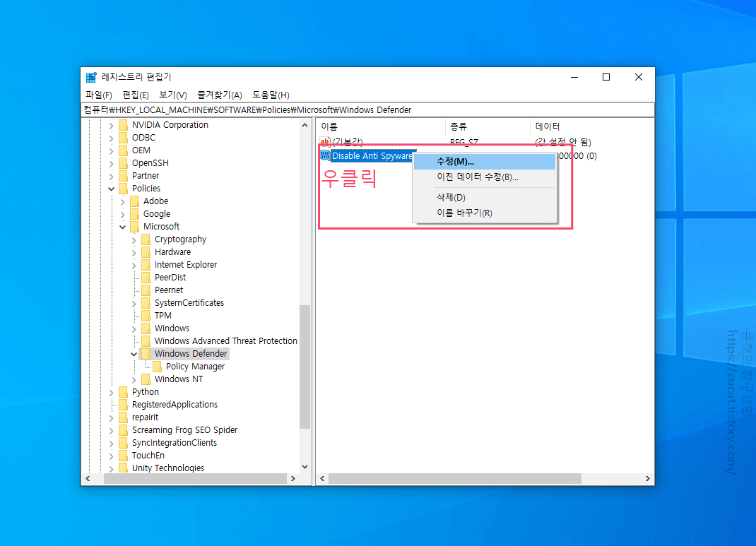Click the registry path address bar
756x546 pixels.
[x=369, y=109]
